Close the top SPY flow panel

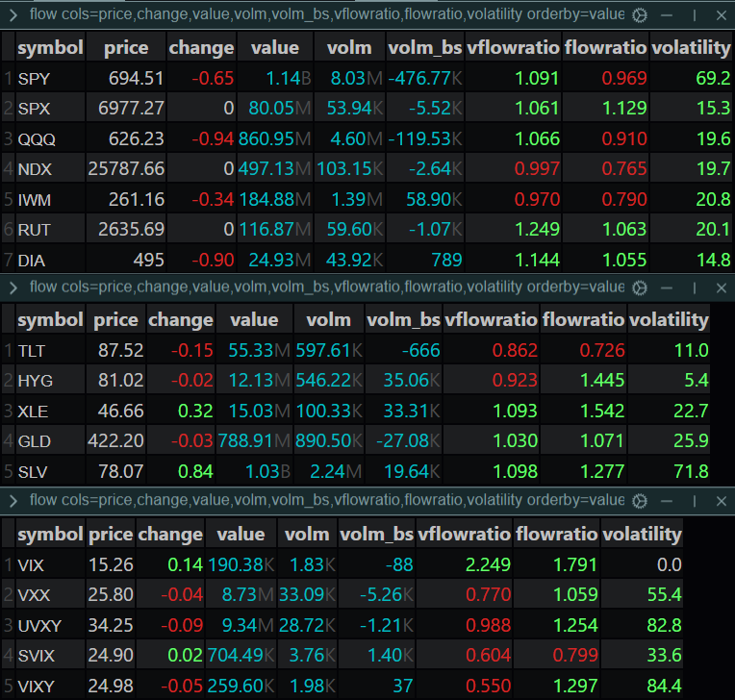point(722,15)
